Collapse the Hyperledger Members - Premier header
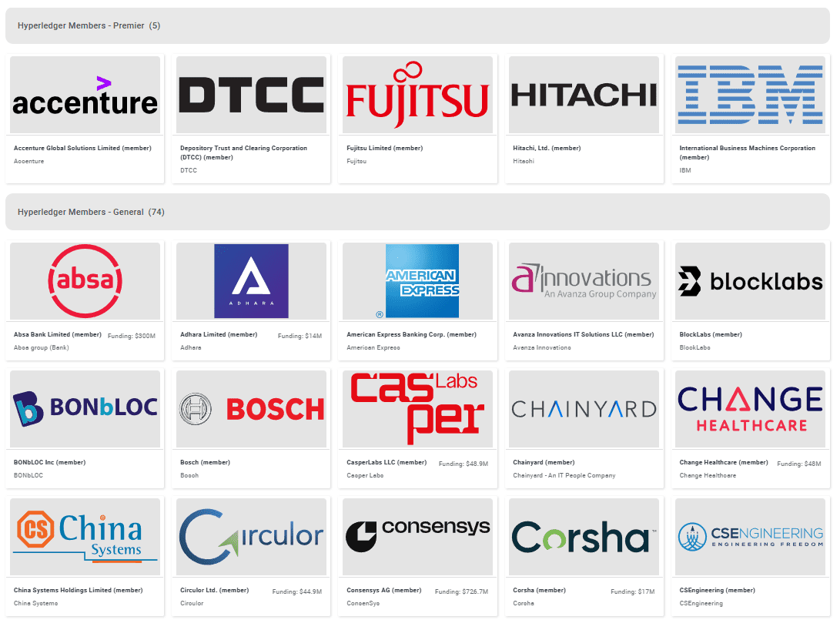Viewport: 840px width, 620px height. point(417,25)
